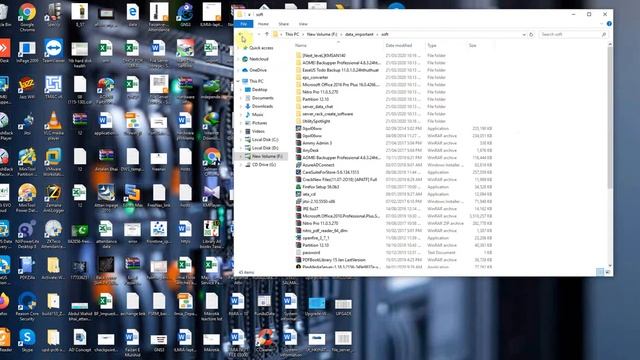
Task: Select OneDrive in navigation pane
Action: point(254,70)
